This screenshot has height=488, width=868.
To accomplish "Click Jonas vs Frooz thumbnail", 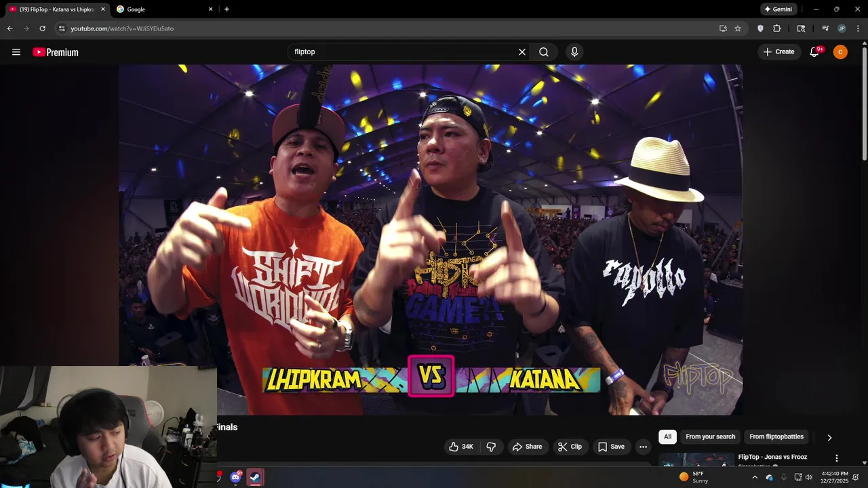I will (x=696, y=460).
